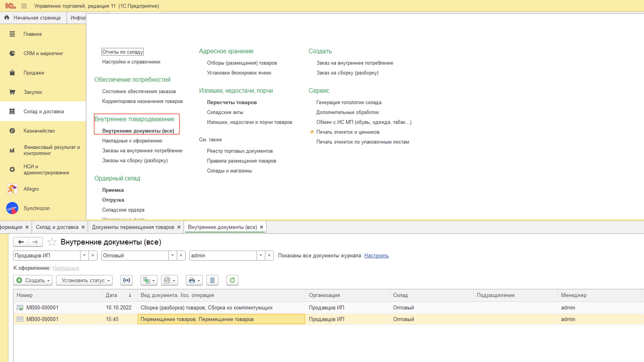644x362 pixels.
Task: Open Отчеты по складу link
Action: 123,52
